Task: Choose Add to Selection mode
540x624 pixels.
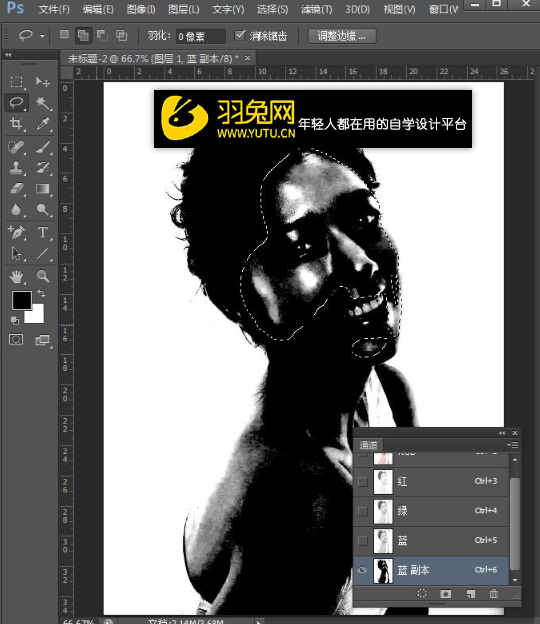Action: point(83,35)
